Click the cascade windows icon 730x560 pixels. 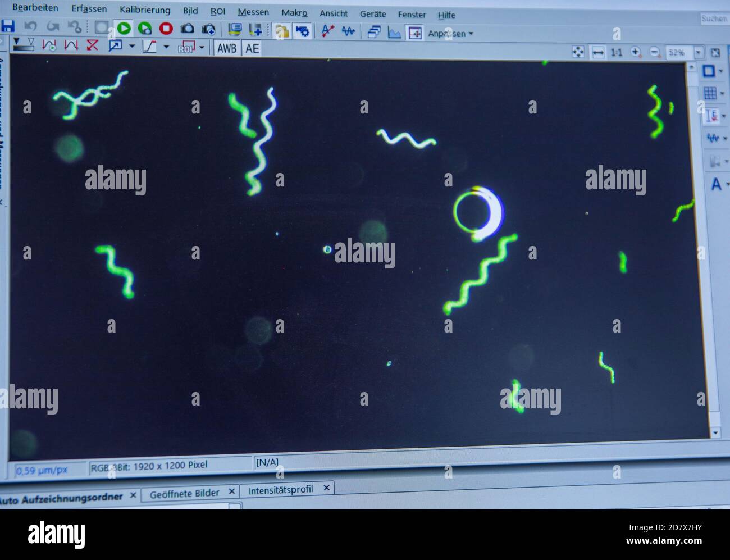tap(374, 32)
